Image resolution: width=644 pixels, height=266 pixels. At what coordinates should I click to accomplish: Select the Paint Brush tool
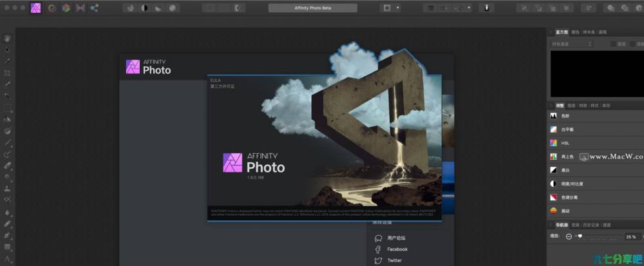tap(7, 143)
